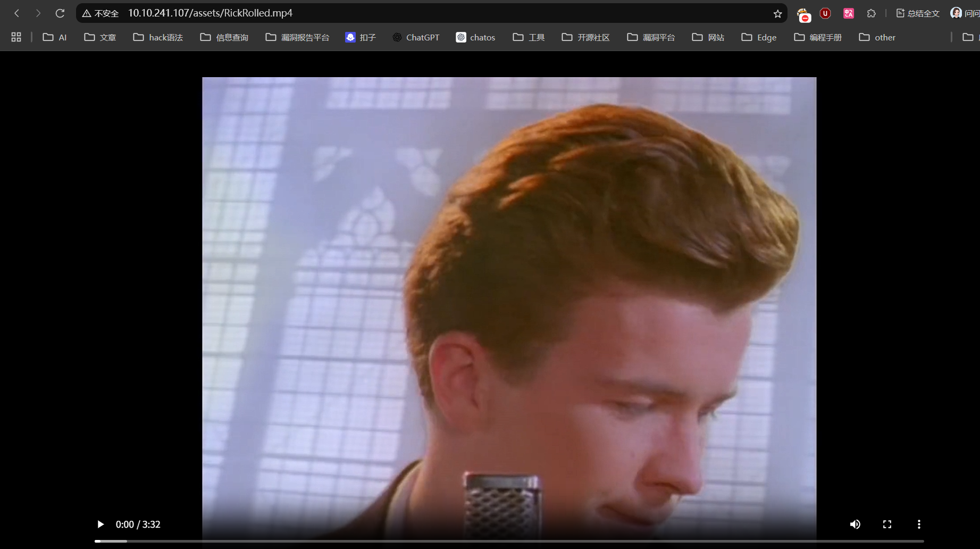The height and width of the screenshot is (549, 980).
Task: Bookmark this page with the star icon
Action: [x=777, y=13]
